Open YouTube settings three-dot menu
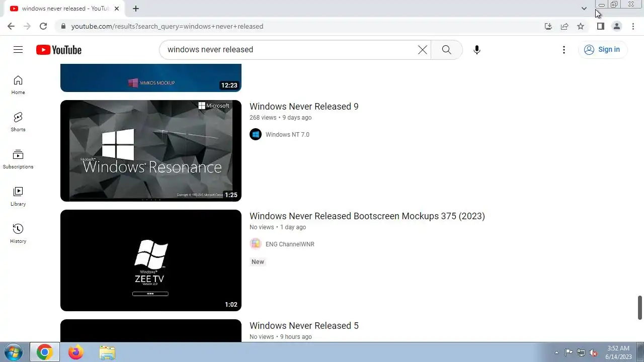This screenshot has height=362, width=644. 564,50
